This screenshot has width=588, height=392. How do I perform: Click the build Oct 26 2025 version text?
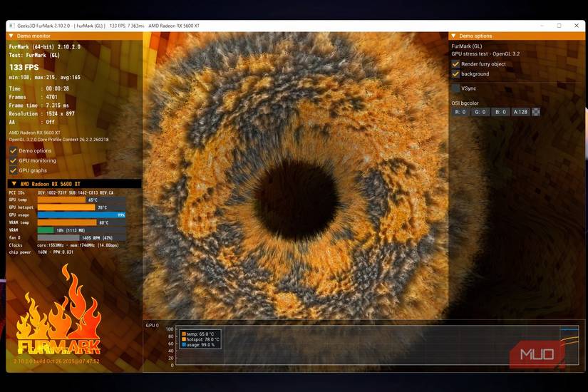click(x=56, y=361)
